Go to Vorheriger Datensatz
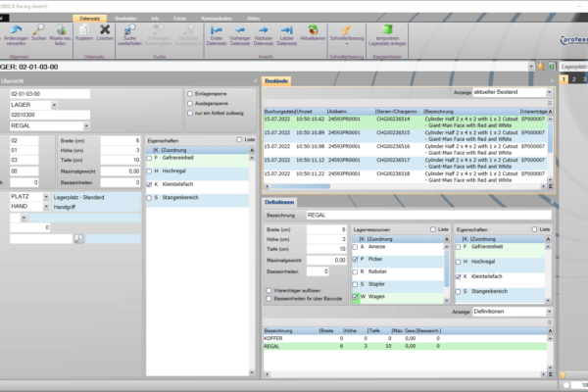Image resolution: width=588 pixels, height=392 pixels. (x=240, y=29)
